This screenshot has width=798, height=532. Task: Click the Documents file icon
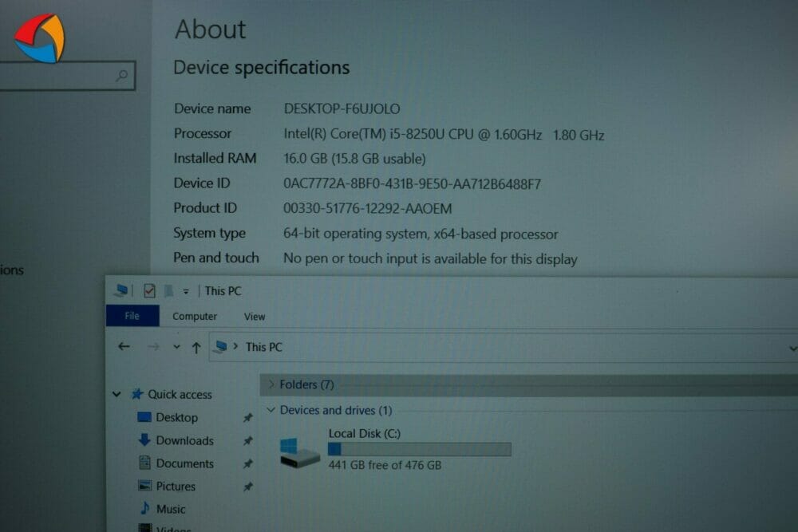point(144,463)
